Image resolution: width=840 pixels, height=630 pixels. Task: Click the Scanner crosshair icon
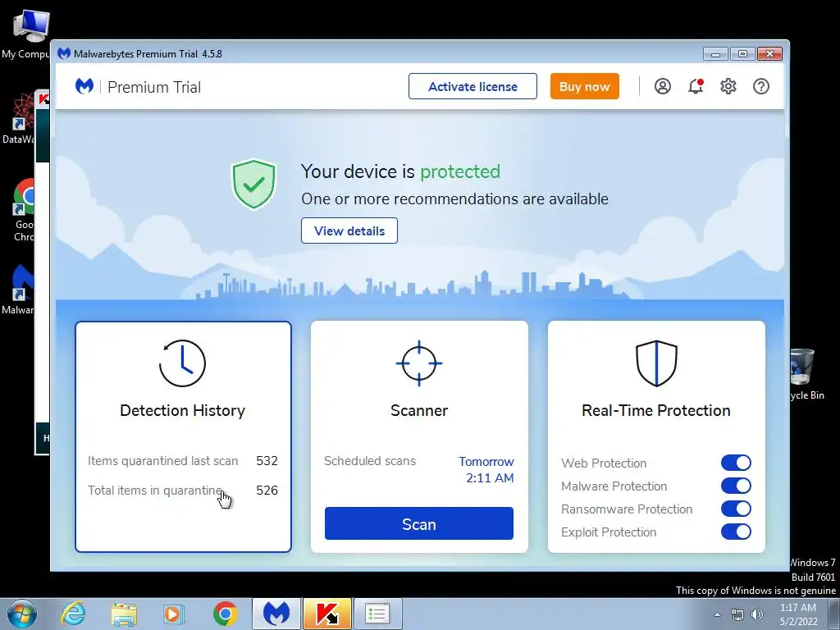point(419,363)
